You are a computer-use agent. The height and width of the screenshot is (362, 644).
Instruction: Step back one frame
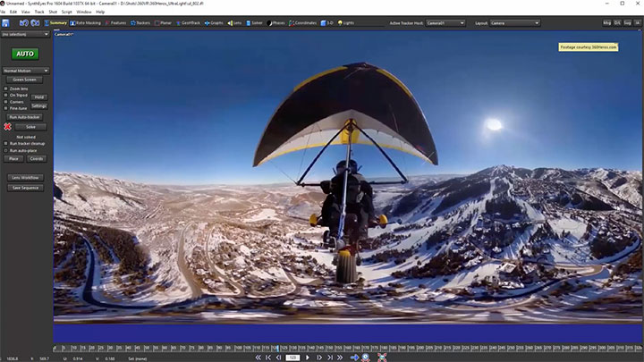pyautogui.click(x=278, y=358)
